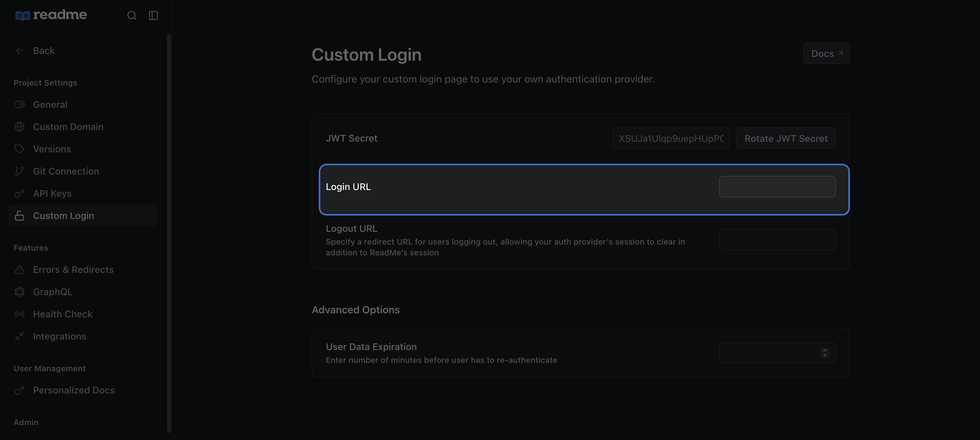Open Health Check page
Viewport: 980px width, 440px height.
[x=82, y=314]
